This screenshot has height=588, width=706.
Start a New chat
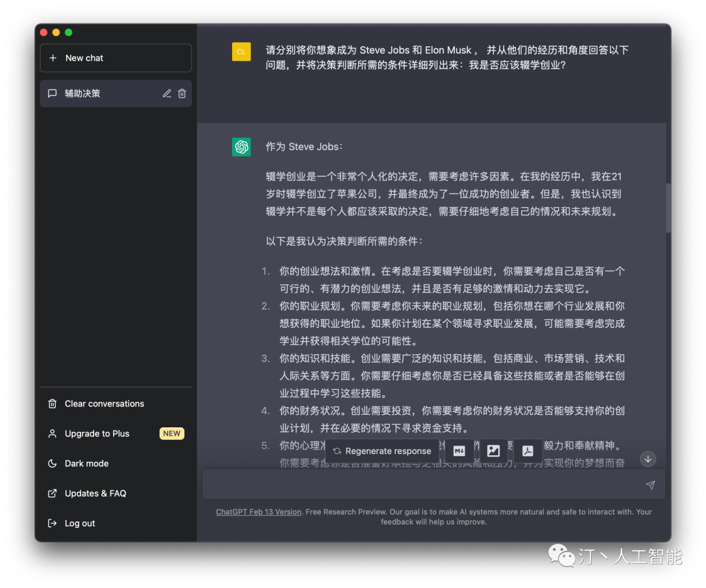click(116, 58)
